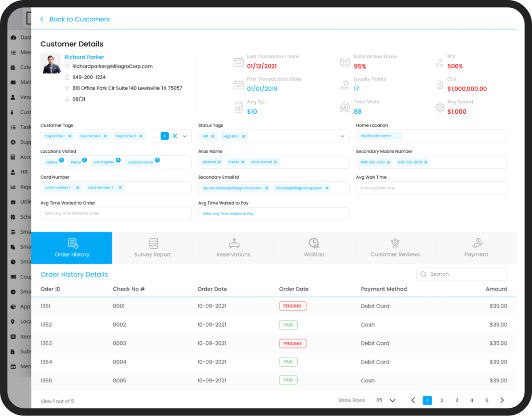Image resolution: width=532 pixels, height=416 pixels.
Task: Select page 4 in pagination
Action: click(472, 400)
